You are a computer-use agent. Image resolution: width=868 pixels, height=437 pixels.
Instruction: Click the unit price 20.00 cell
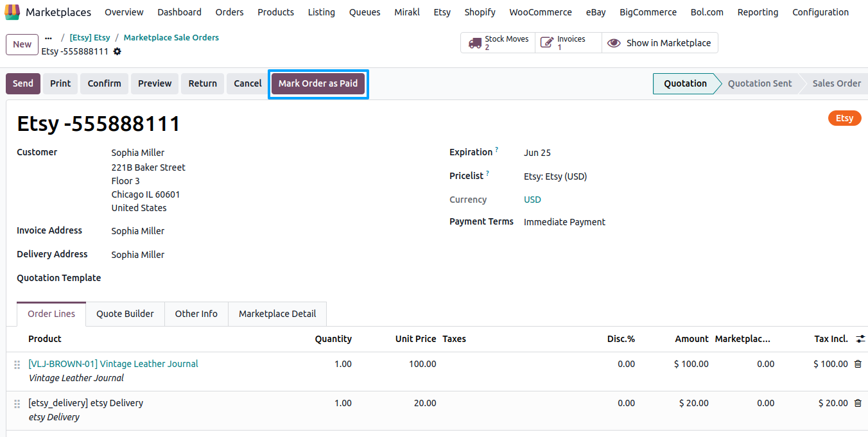click(x=425, y=403)
